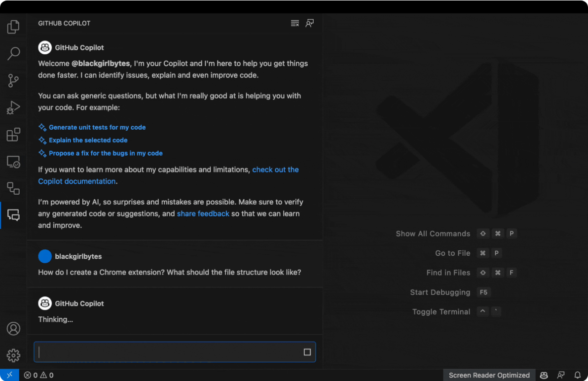Open the Run and Debug view
Screen dimensions: 588x381
coord(13,107)
